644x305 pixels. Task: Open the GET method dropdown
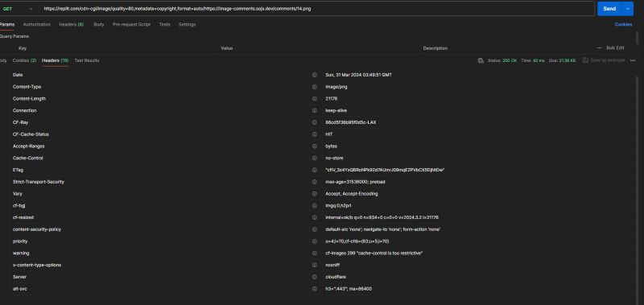[x=17, y=9]
